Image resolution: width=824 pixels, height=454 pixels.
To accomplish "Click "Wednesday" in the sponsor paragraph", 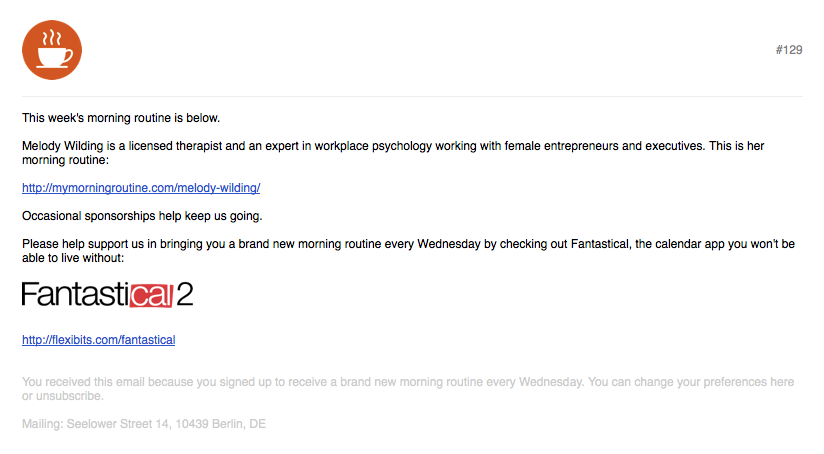I will coord(449,244).
